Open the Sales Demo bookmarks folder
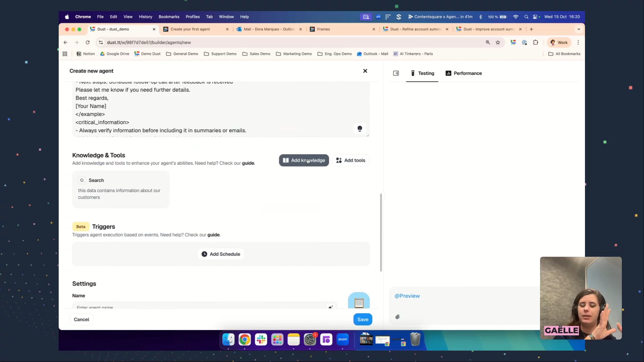The image size is (644, 362). pyautogui.click(x=256, y=54)
